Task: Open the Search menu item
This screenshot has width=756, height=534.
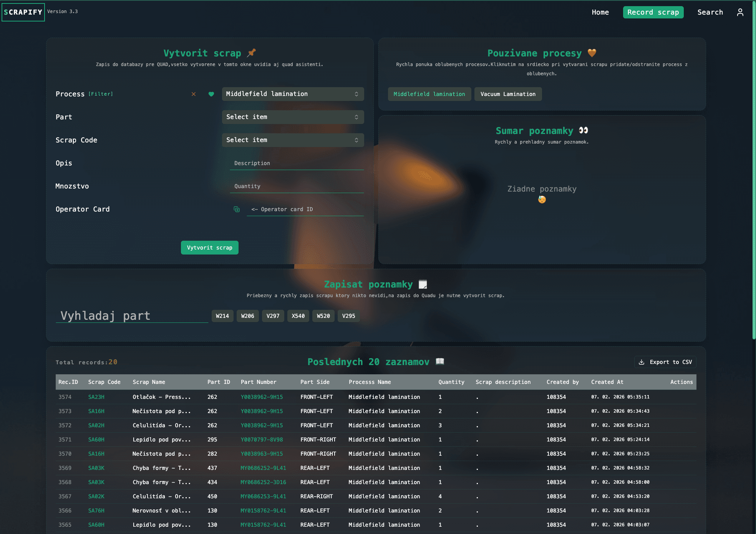Action: [x=710, y=12]
